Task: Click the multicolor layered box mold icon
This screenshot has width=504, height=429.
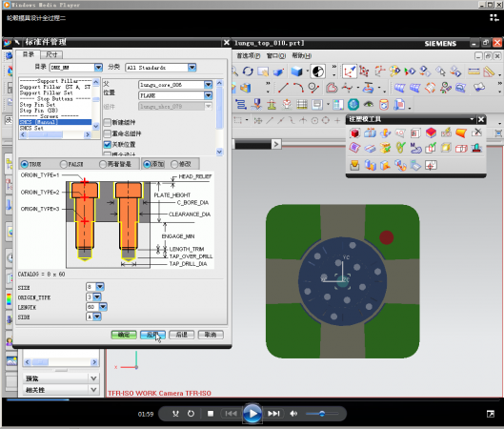Action: 431,133
